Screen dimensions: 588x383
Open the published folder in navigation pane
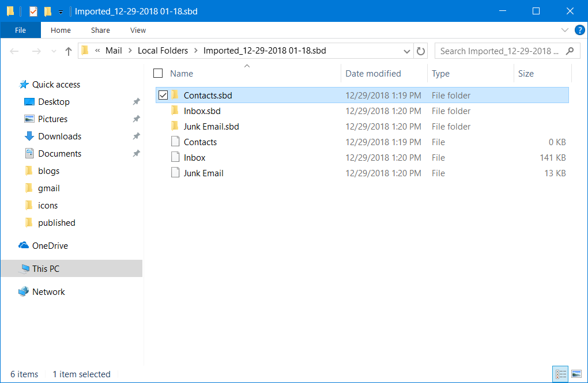coord(56,223)
